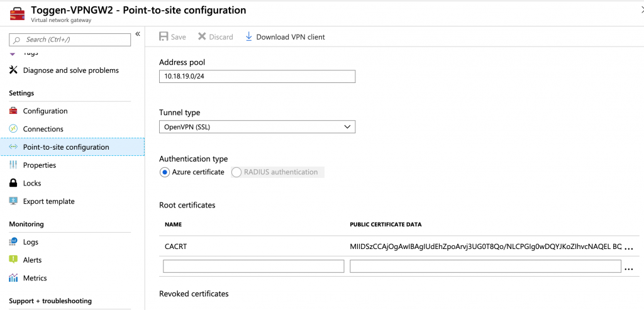Focus the sidebar search box
This screenshot has width=644, height=310.
[70, 40]
